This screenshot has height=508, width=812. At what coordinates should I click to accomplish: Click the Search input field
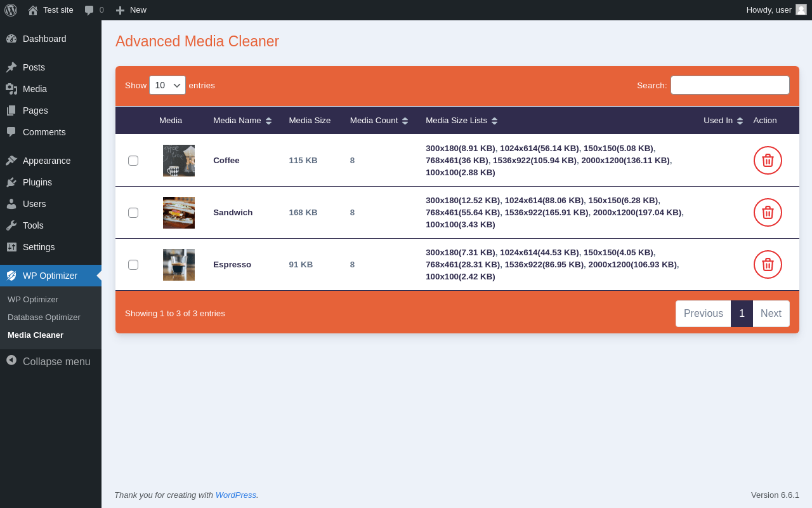point(730,85)
